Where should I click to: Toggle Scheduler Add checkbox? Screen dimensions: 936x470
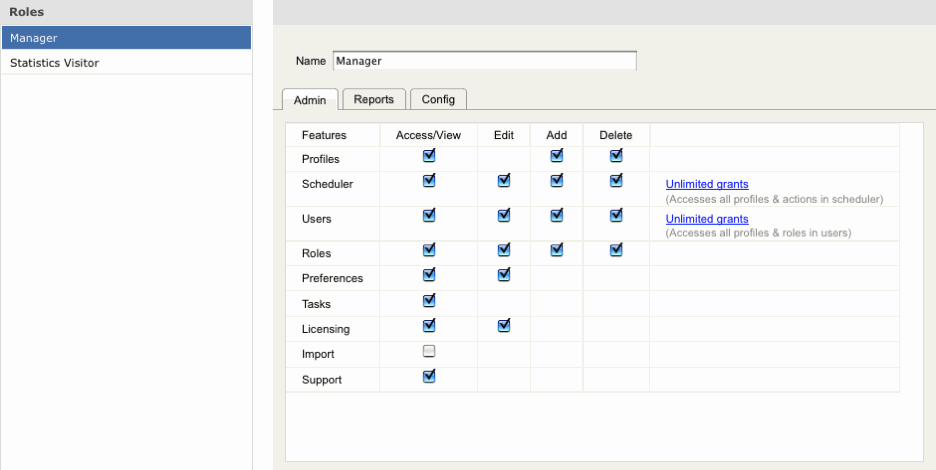click(x=557, y=181)
